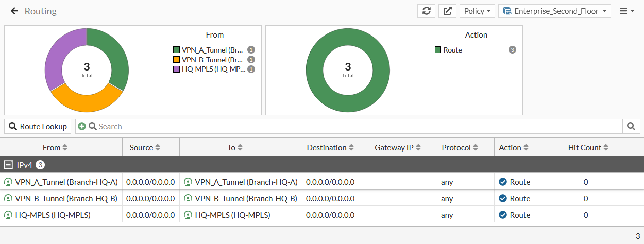Click the Route checkmark icon in first row
The width and height of the screenshot is (644, 244).
click(503, 182)
